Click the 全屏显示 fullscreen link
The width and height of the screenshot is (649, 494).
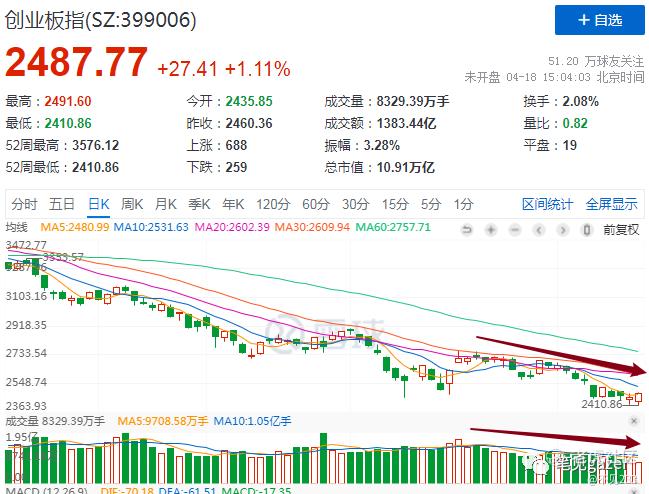(611, 204)
